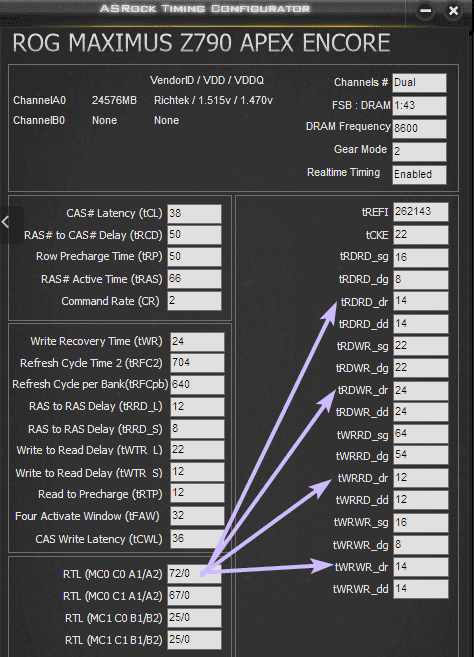
Task: Select the FSB : DRAM ratio field
Action: [x=420, y=106]
